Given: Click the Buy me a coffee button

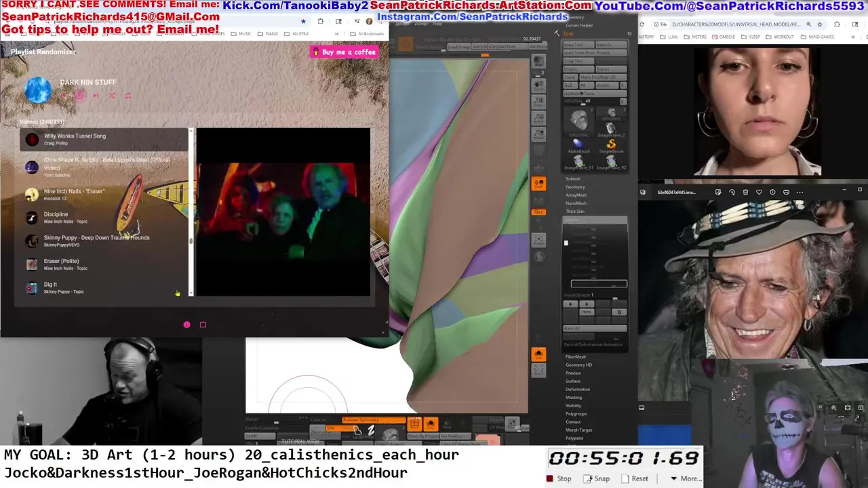Looking at the screenshot, I should click(x=344, y=52).
